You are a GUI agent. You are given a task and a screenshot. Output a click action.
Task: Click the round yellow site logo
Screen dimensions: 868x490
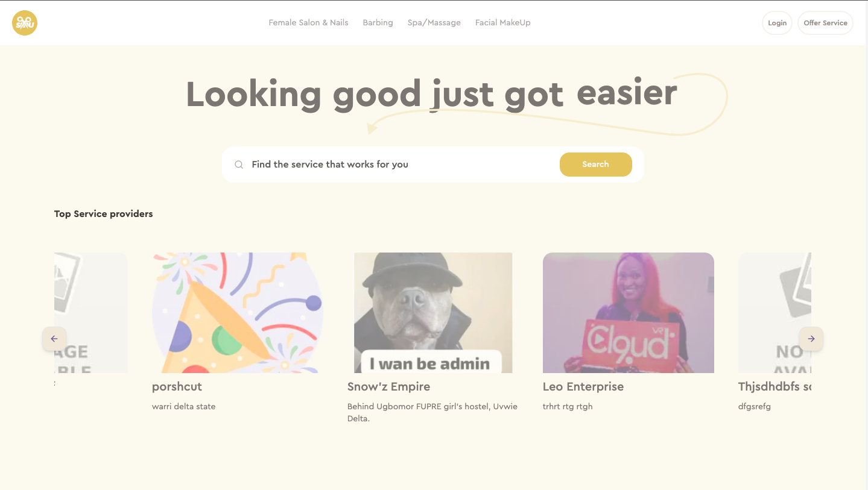click(x=25, y=23)
